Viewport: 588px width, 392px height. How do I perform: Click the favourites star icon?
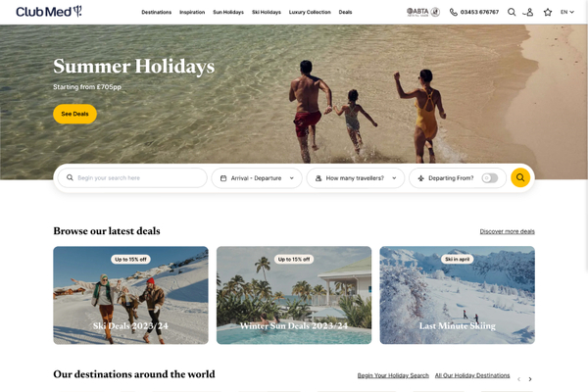[548, 12]
